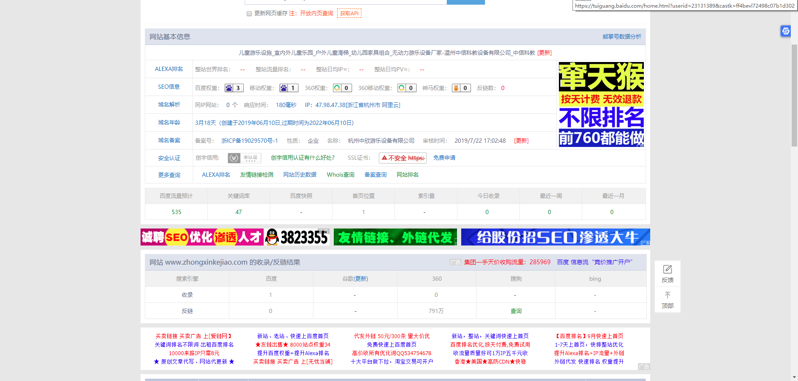Open the 网站历史数据 link
The width and height of the screenshot is (798, 381).
(300, 174)
